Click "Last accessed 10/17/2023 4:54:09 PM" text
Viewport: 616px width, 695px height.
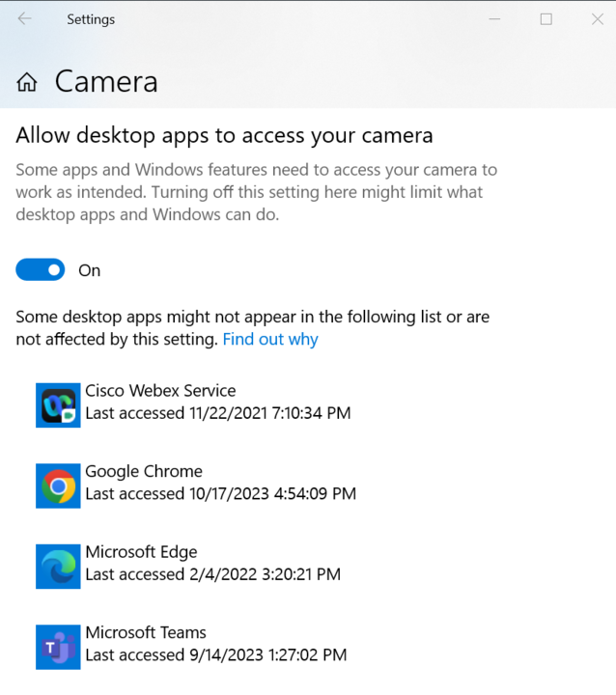pyautogui.click(x=221, y=494)
